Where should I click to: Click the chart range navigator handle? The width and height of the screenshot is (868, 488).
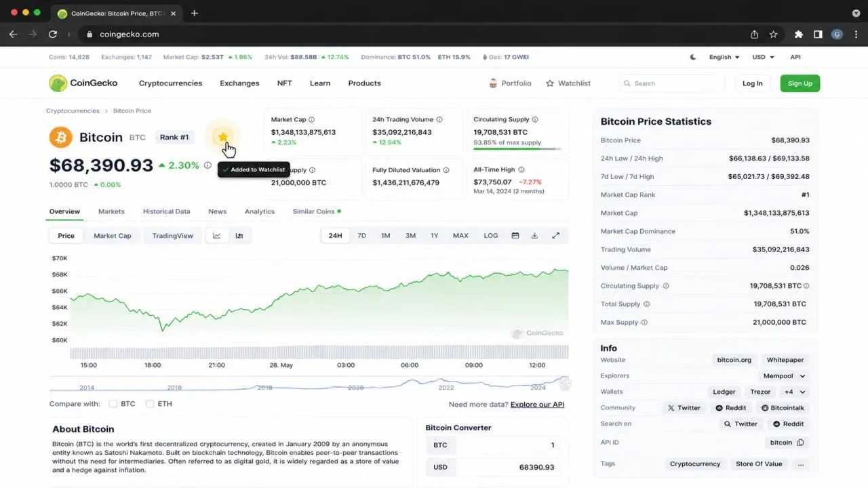point(564,383)
